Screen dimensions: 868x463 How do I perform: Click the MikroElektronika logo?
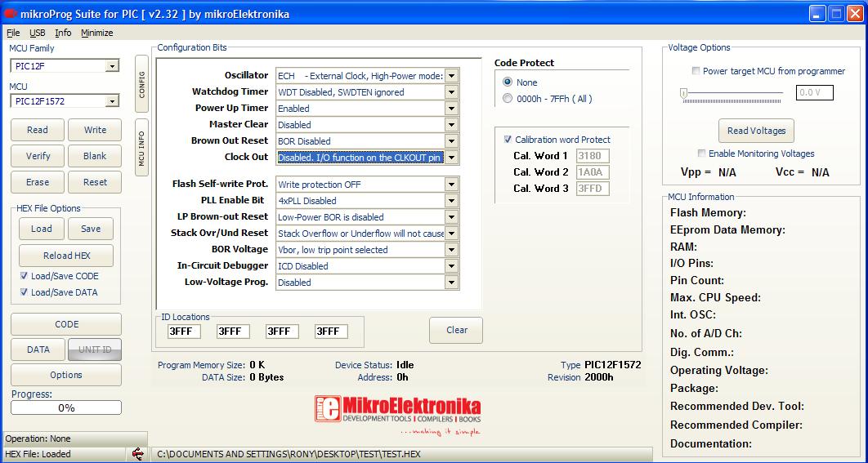[x=398, y=415]
